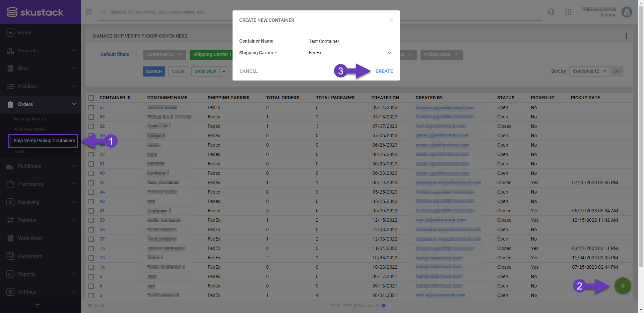
Task: Click the Skustack logo
Action: [35, 12]
